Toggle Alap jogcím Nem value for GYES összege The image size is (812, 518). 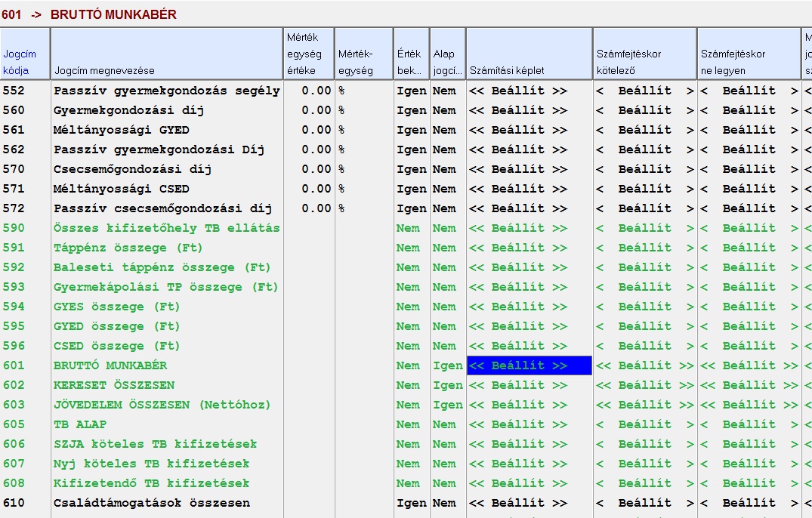(x=444, y=307)
